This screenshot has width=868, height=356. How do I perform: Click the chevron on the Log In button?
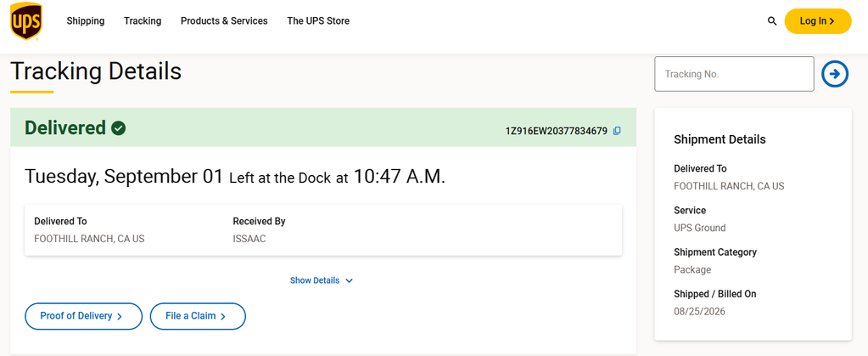[x=832, y=21]
